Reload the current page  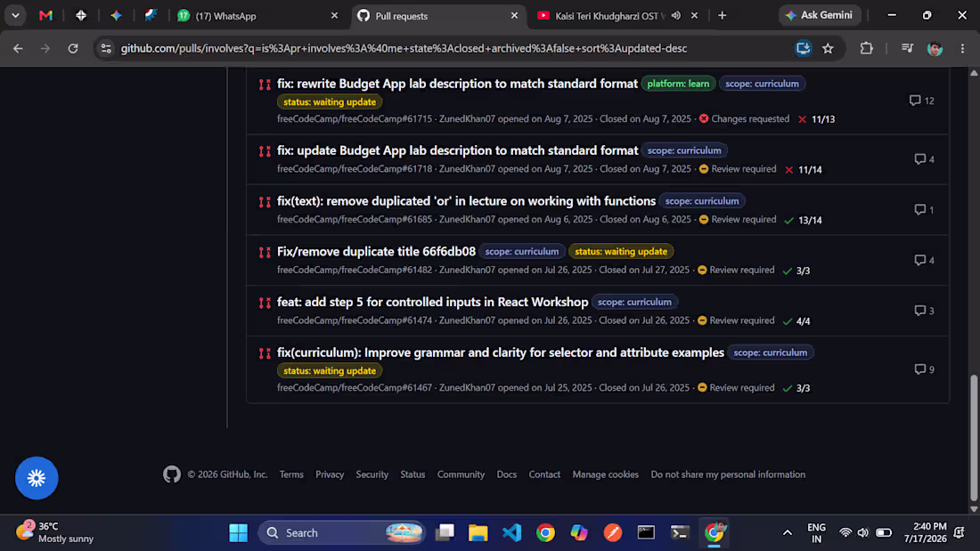(73, 48)
